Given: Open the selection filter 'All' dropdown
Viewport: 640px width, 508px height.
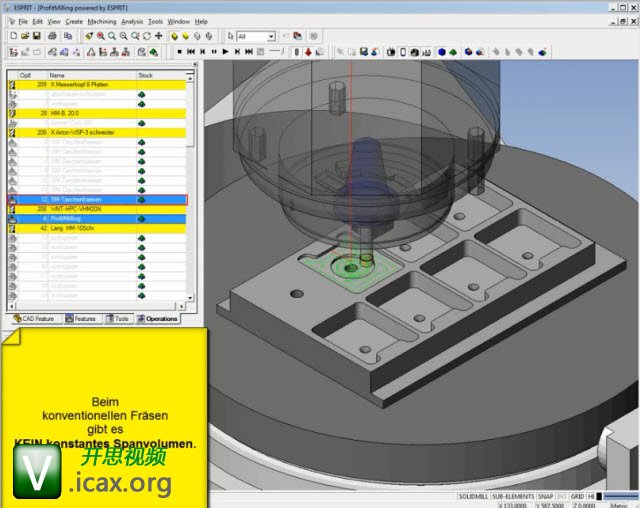Looking at the screenshot, I should point(270,36).
